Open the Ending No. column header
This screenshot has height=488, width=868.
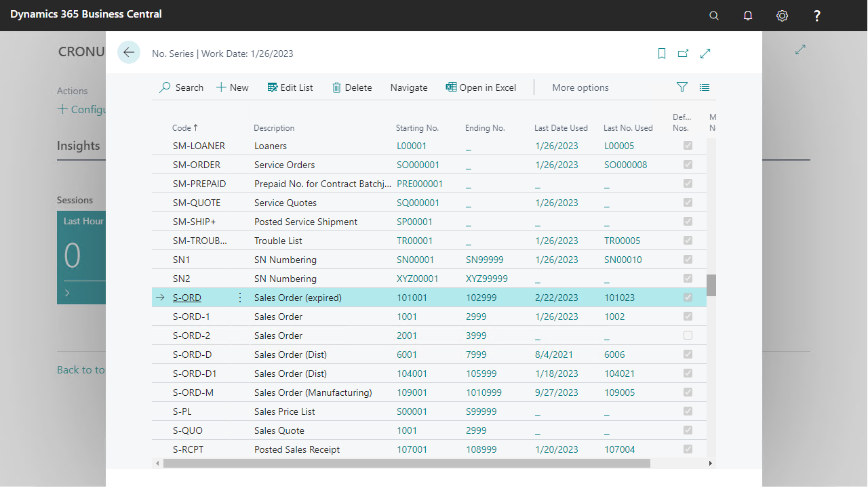485,127
